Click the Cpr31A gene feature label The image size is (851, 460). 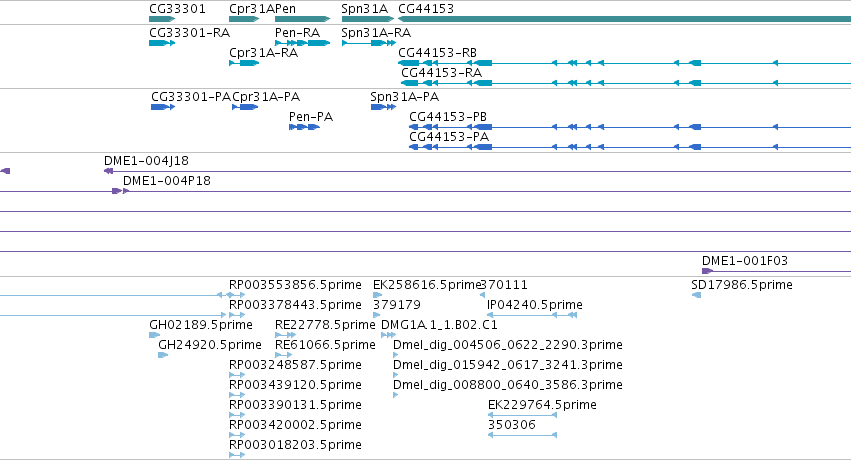(x=252, y=9)
